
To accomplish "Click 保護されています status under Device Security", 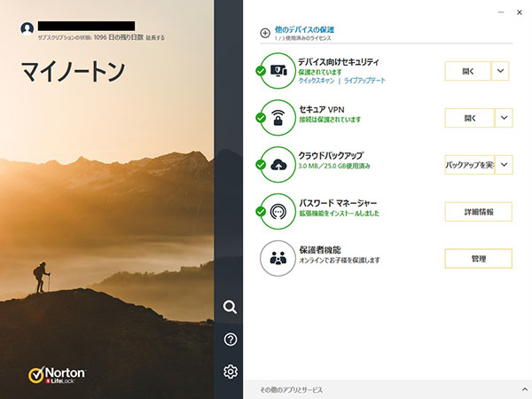I will [320, 72].
